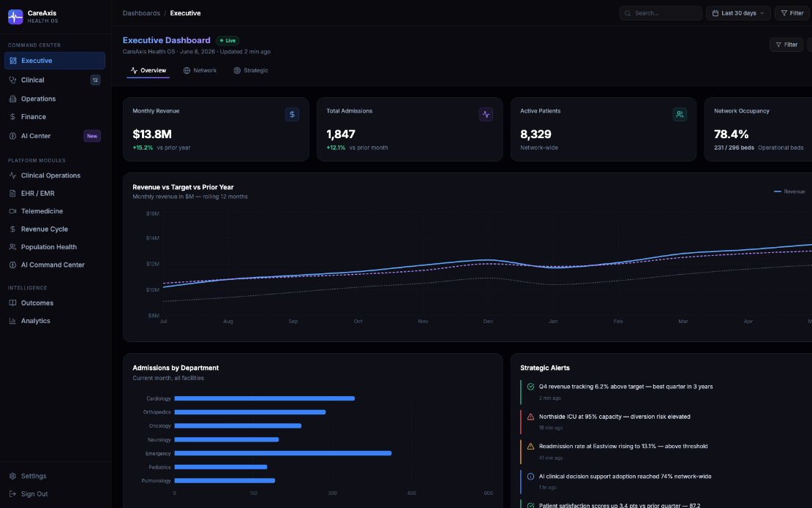
Task: Open the Clinical section with badge 12
Action: [55, 80]
